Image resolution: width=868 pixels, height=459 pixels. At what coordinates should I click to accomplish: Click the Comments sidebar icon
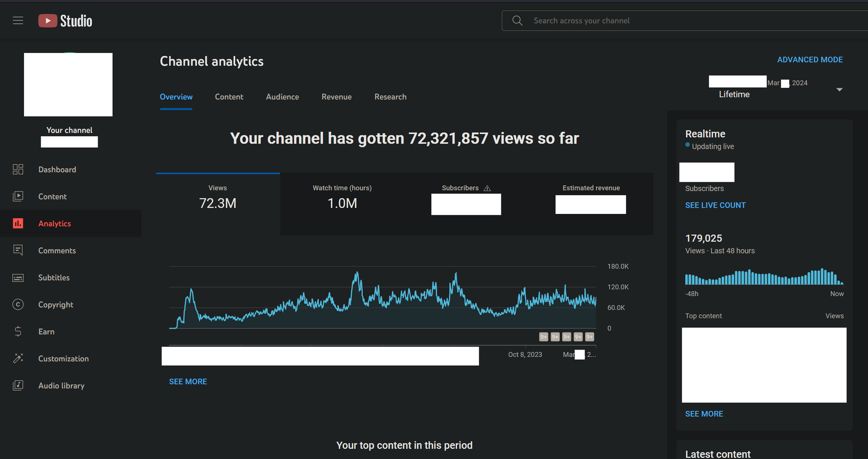18,250
